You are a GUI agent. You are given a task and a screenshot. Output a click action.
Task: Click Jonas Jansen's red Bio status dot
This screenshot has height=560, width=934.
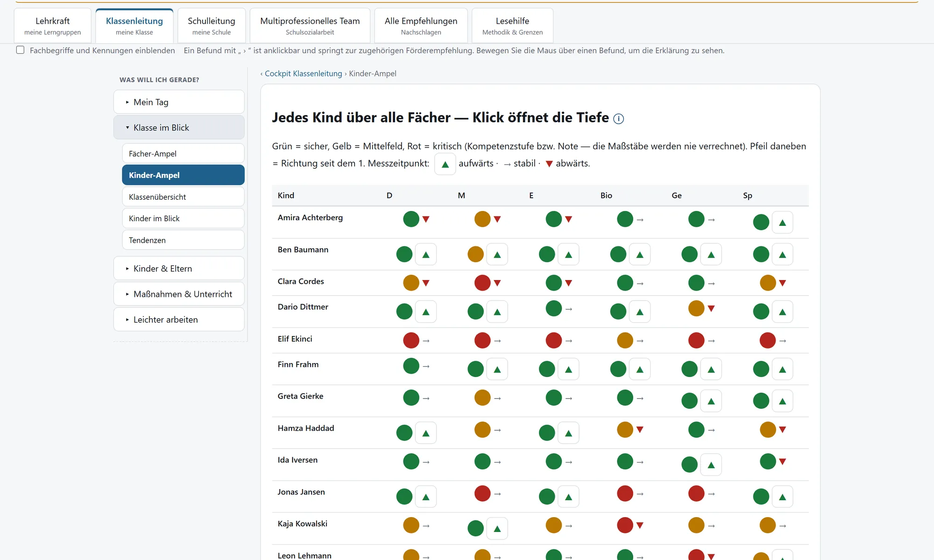[x=625, y=493]
